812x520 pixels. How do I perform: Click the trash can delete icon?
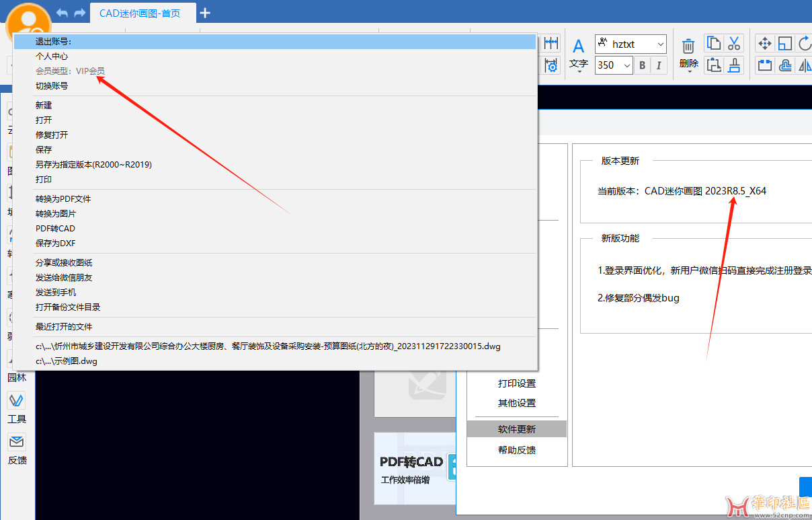pyautogui.click(x=688, y=46)
